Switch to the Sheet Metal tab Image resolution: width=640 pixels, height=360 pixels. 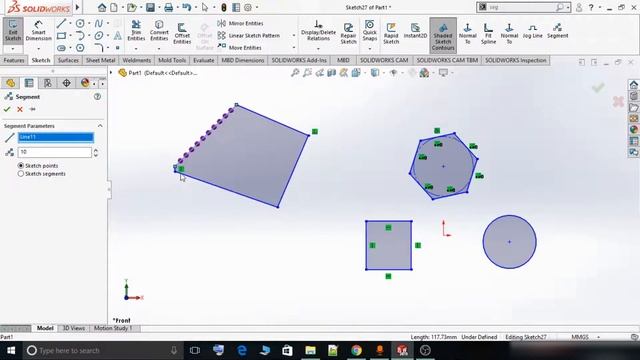100,60
